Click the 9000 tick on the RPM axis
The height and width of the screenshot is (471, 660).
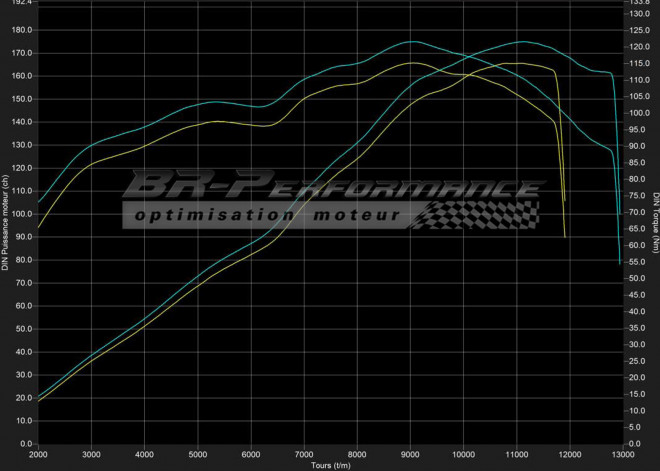409,454
